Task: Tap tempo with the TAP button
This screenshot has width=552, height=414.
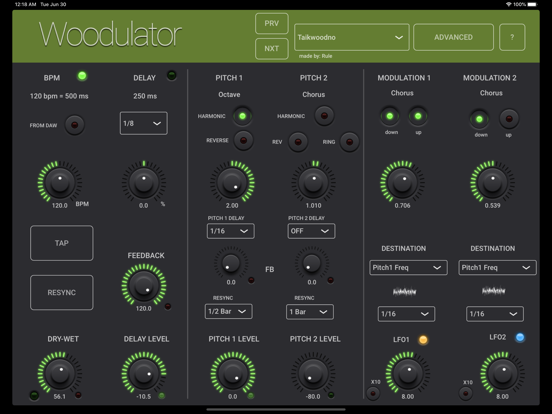Action: click(x=62, y=243)
